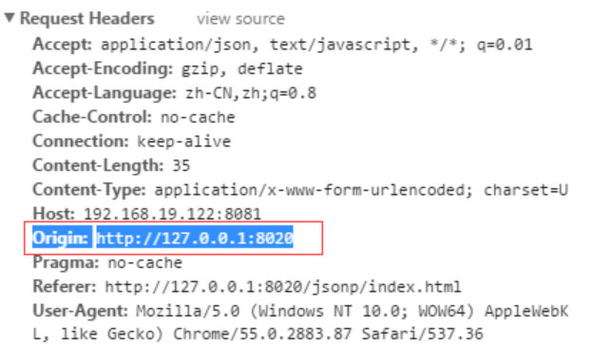The width and height of the screenshot is (593, 364).
Task: Select the Pragma no-cache value
Action: pyautogui.click(x=145, y=262)
